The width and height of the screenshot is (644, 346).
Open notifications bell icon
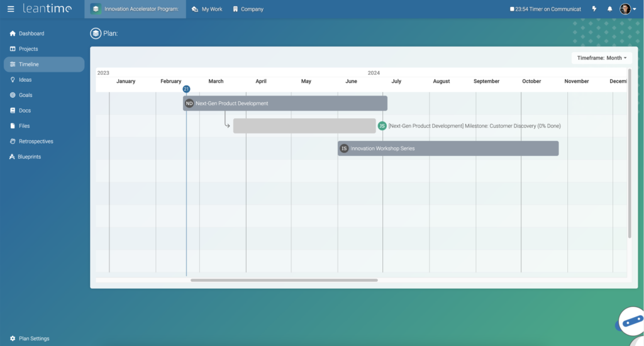coord(609,9)
